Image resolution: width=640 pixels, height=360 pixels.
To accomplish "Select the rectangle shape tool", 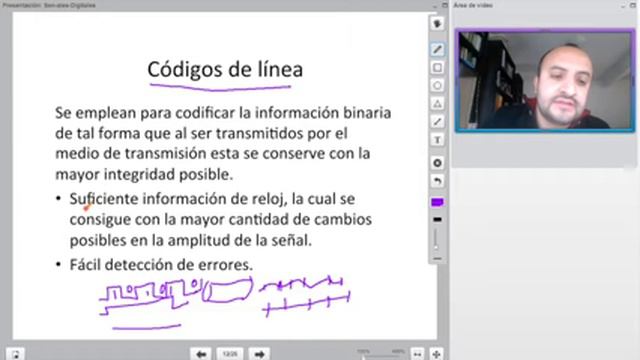I will (437, 67).
